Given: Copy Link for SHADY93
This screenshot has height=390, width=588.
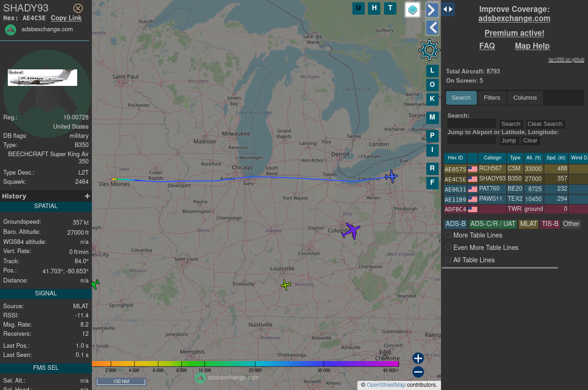Looking at the screenshot, I should click(66, 18).
